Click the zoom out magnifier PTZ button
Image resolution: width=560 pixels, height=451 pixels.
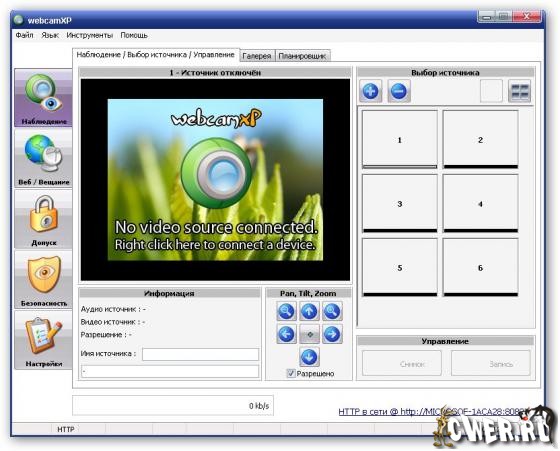tap(286, 311)
